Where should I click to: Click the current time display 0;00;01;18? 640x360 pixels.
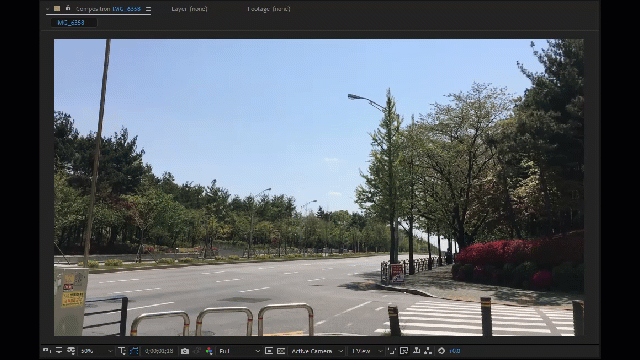coord(159,351)
